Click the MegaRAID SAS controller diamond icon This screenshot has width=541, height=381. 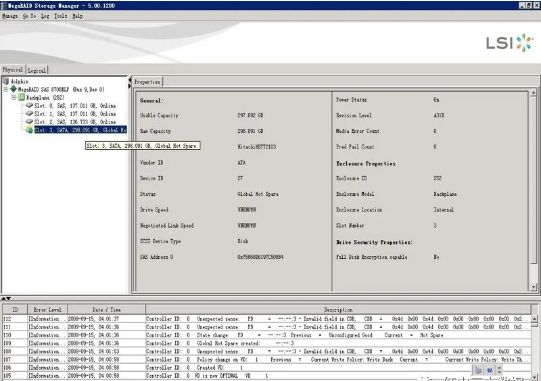(13, 89)
